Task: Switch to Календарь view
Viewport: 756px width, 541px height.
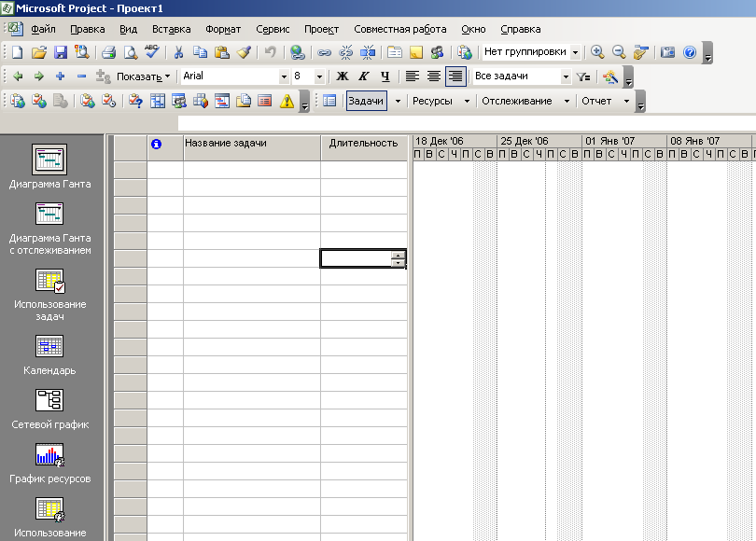Action: click(49, 355)
